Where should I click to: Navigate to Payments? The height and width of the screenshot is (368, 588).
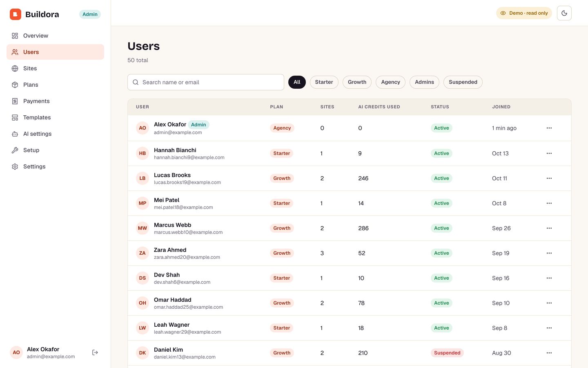55,101
